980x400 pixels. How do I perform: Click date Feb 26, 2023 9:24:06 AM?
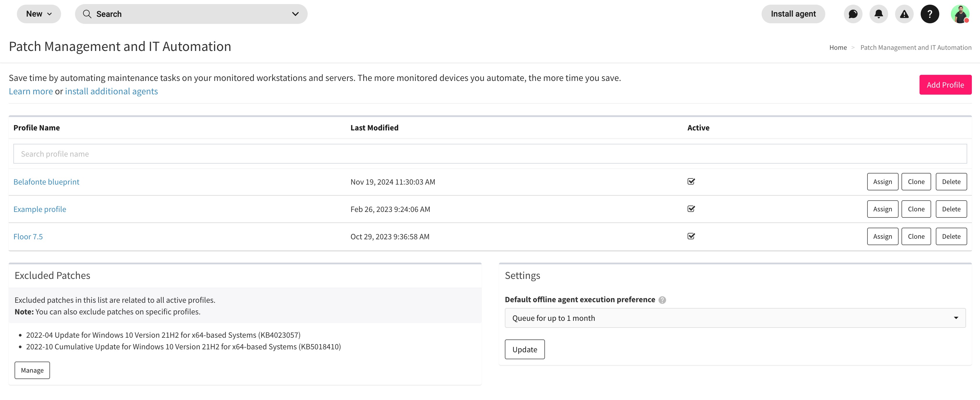point(390,209)
